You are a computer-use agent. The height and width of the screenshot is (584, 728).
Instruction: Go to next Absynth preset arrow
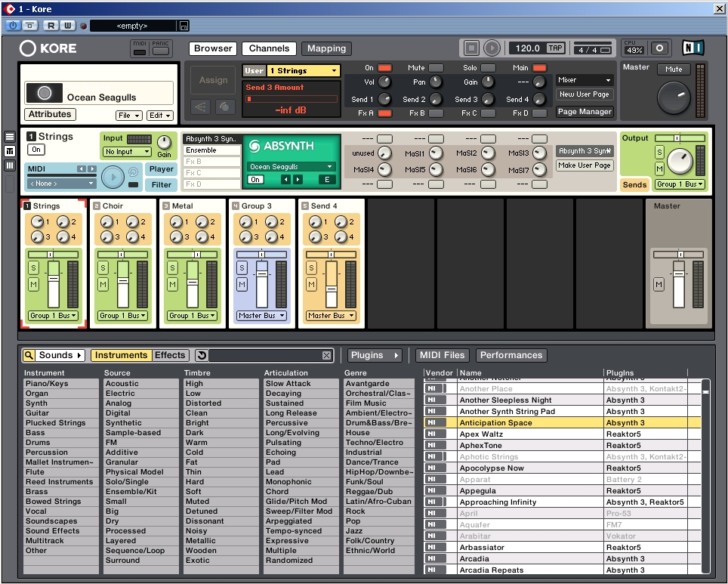298,180
